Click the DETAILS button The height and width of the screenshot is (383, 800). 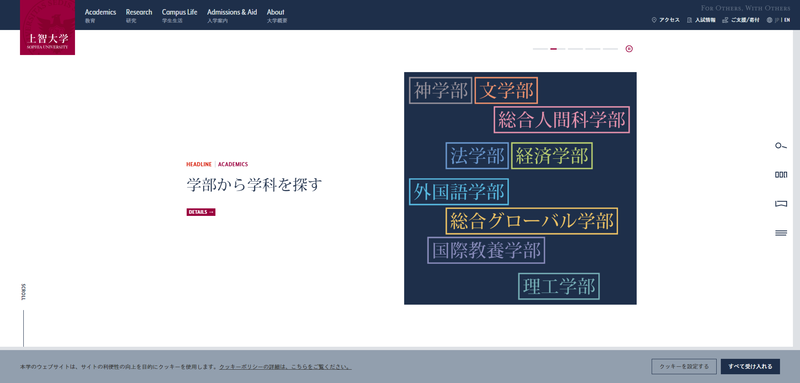click(201, 212)
